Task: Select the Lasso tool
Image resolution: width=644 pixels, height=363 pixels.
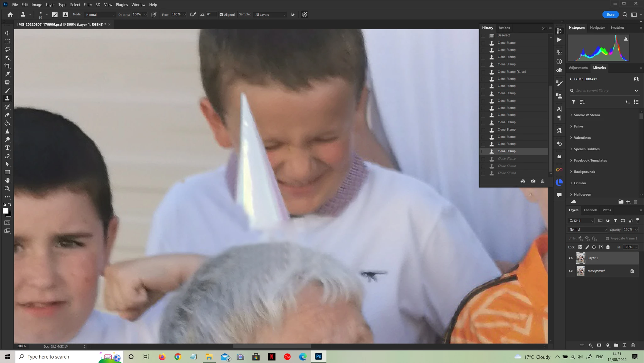Action: [7, 49]
